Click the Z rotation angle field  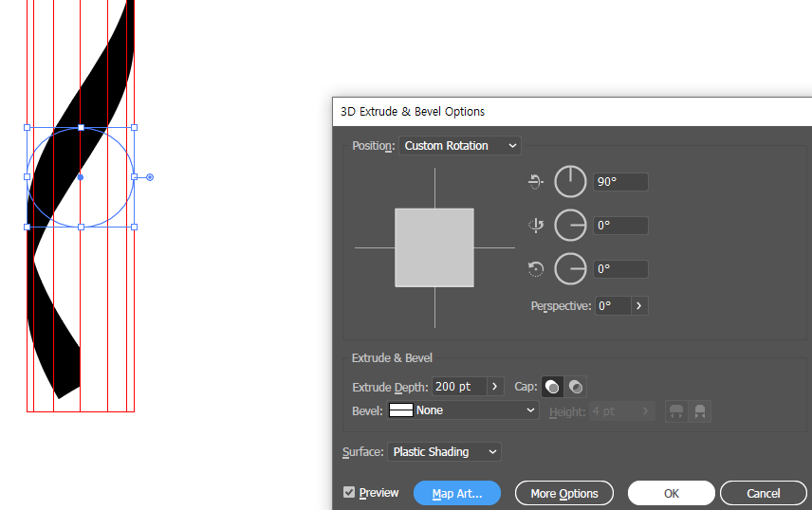[620, 268]
